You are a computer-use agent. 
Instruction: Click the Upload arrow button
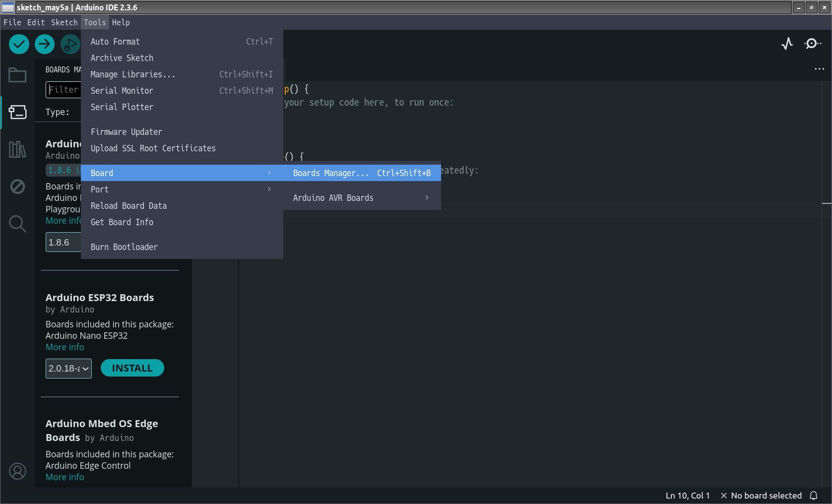click(44, 44)
